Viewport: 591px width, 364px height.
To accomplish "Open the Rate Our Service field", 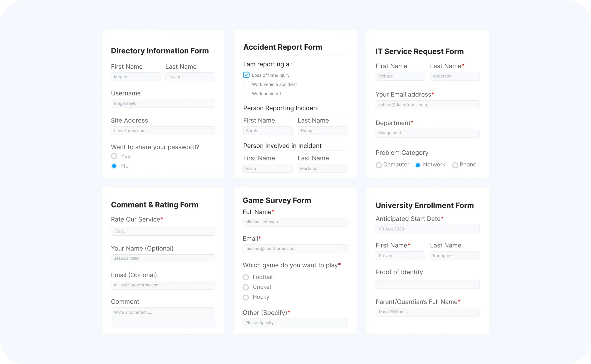I will [x=163, y=231].
